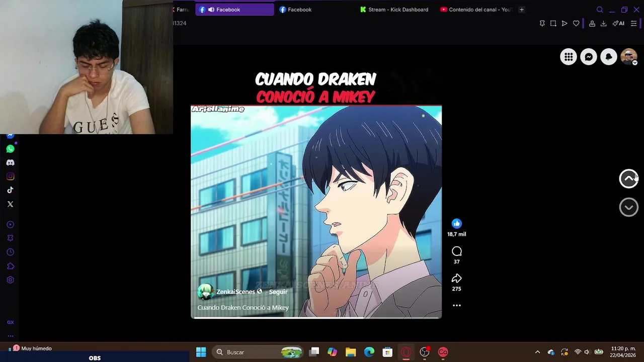
Task: Open sidebar three-dots setup menu
Action: pos(10,336)
